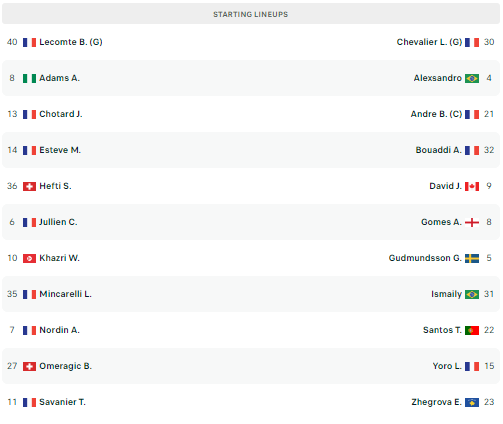
Task: Click Nordin A. player name
Action: coord(59,330)
